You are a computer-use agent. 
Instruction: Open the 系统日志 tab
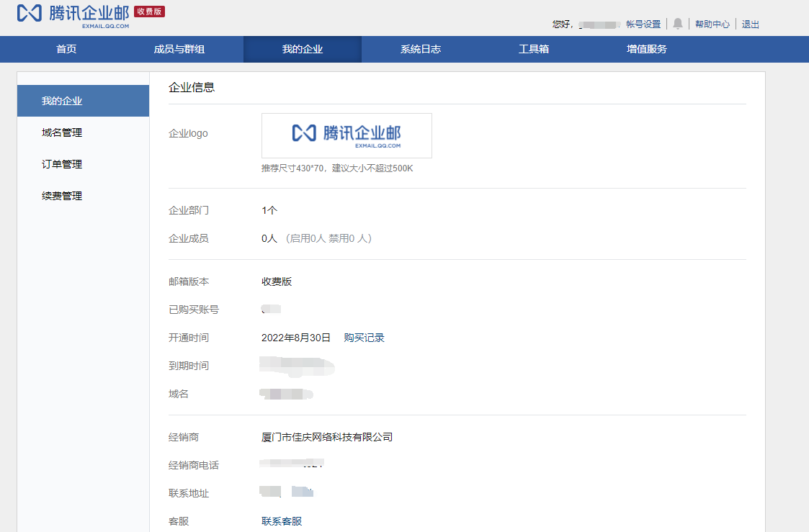point(421,49)
